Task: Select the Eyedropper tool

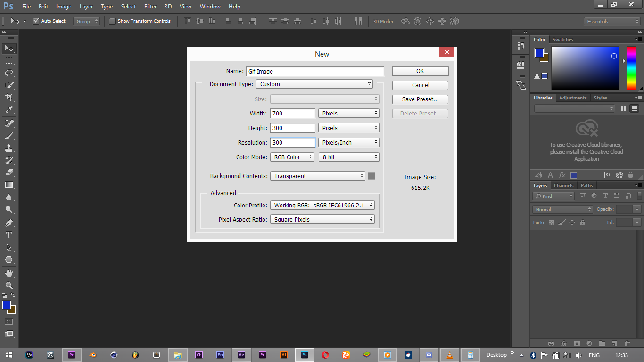Action: pos(9,110)
